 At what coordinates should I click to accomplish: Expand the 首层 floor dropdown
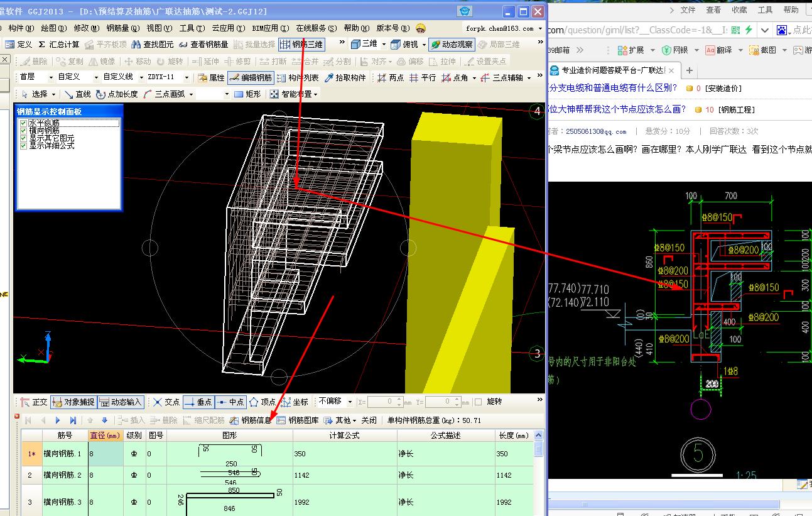[x=50, y=77]
